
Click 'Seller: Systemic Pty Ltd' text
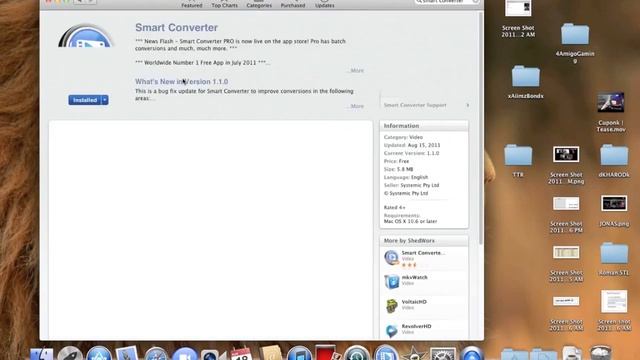point(411,185)
